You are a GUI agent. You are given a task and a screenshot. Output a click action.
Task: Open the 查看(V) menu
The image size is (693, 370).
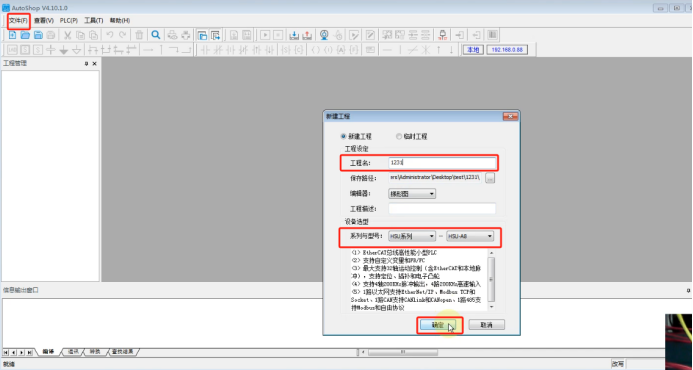coord(44,21)
